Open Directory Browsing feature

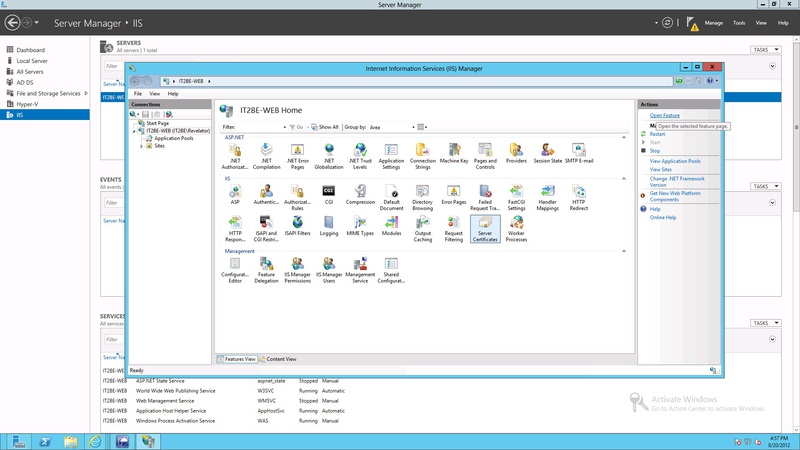(x=422, y=197)
